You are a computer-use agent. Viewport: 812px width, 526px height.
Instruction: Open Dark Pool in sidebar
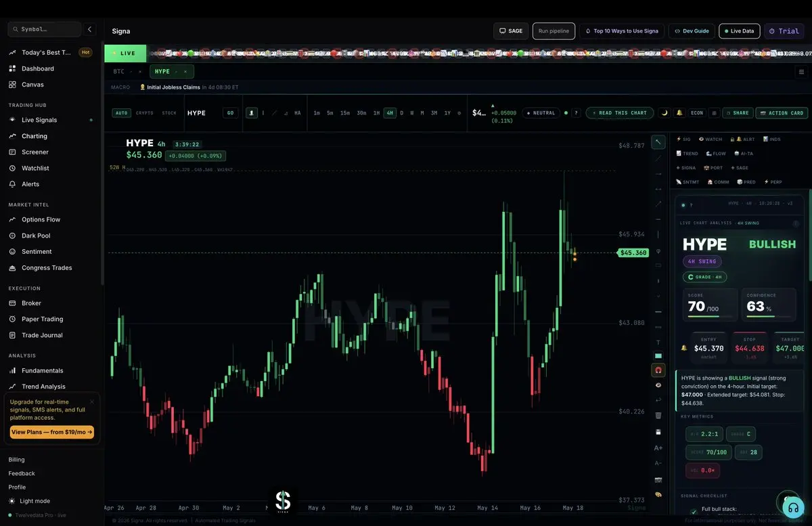pos(36,236)
